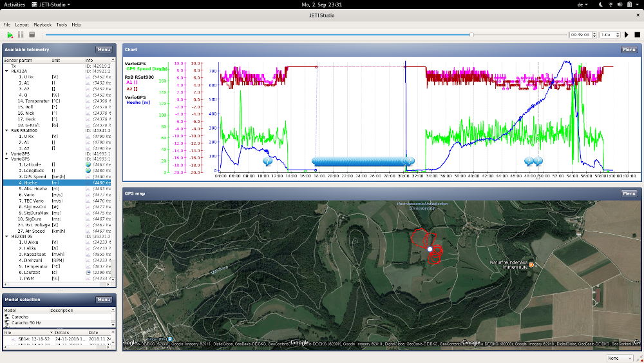This screenshot has width=644, height=363.
Task: Click clock icon in Laufzeit row
Action: point(88,272)
